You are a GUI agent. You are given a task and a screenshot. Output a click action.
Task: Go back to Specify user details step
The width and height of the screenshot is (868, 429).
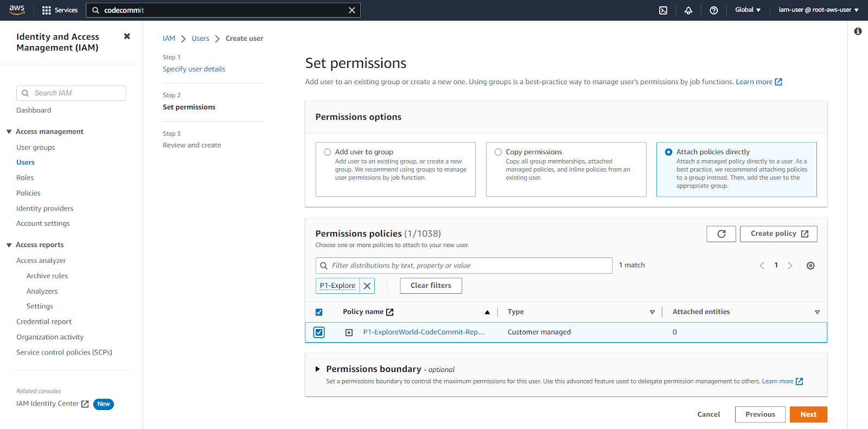point(194,69)
